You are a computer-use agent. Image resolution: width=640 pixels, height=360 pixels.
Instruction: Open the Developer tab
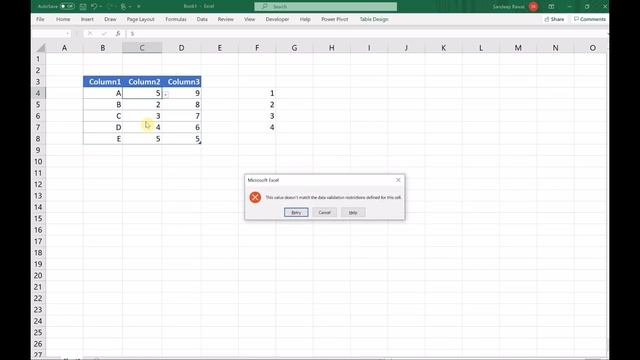click(x=277, y=19)
